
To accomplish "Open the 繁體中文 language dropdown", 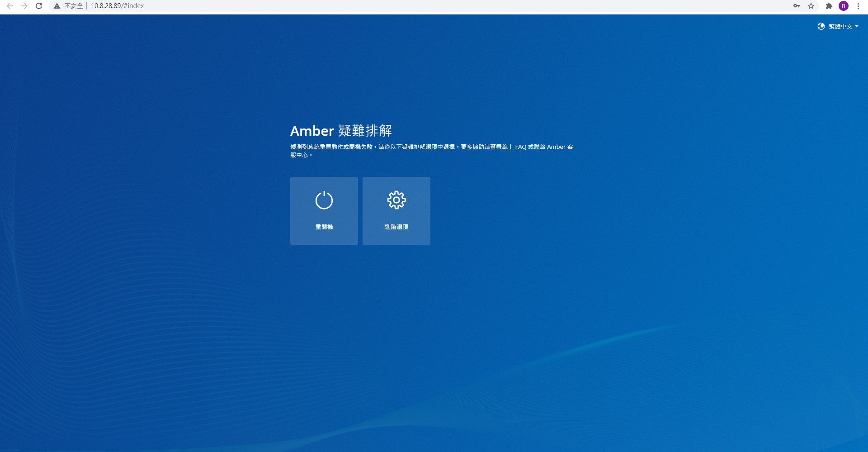I will tap(838, 27).
